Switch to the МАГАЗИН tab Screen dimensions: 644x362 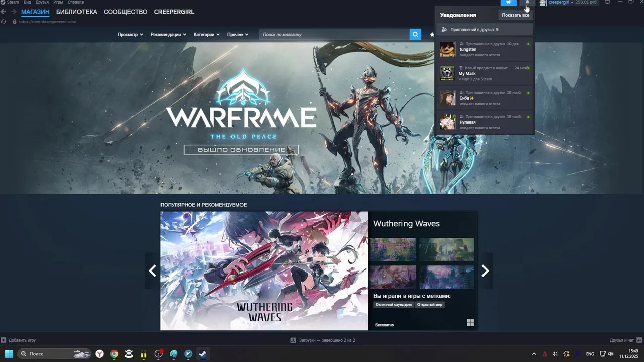pos(35,12)
